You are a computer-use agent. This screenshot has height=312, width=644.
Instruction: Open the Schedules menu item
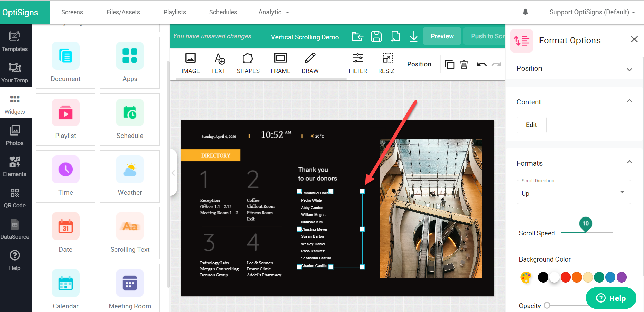pos(223,12)
